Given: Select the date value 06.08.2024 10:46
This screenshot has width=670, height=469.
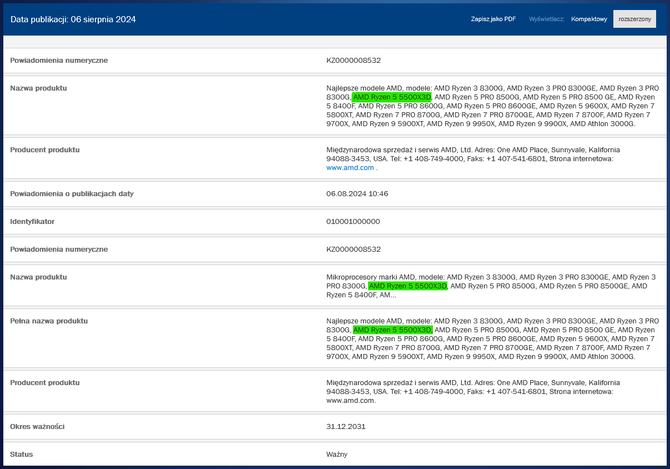Looking at the screenshot, I should click(x=357, y=193).
